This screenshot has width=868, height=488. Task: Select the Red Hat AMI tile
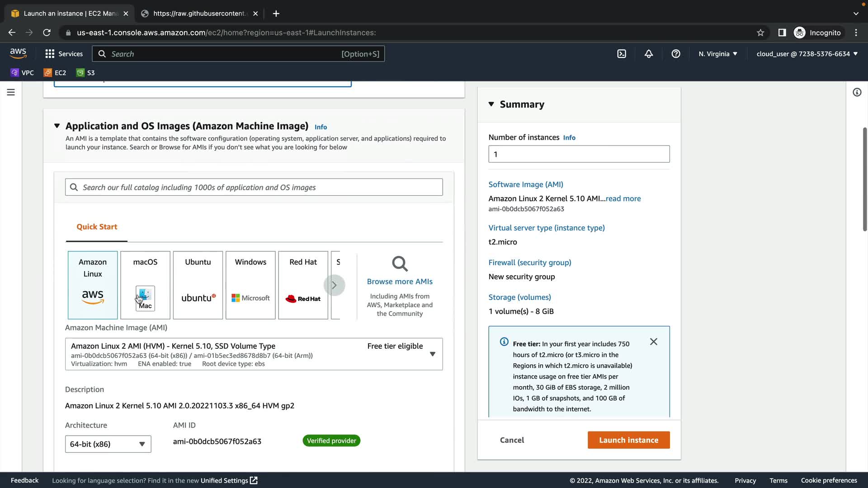pos(303,285)
